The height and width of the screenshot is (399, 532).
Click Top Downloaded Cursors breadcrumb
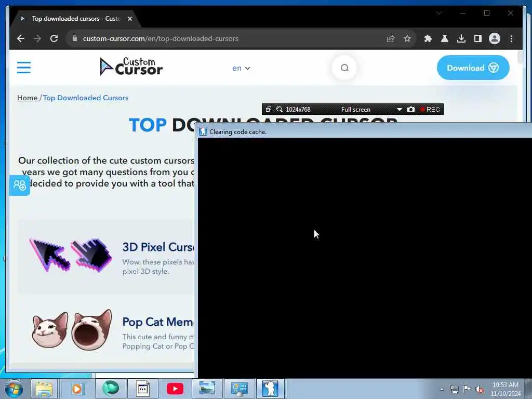[x=86, y=98]
